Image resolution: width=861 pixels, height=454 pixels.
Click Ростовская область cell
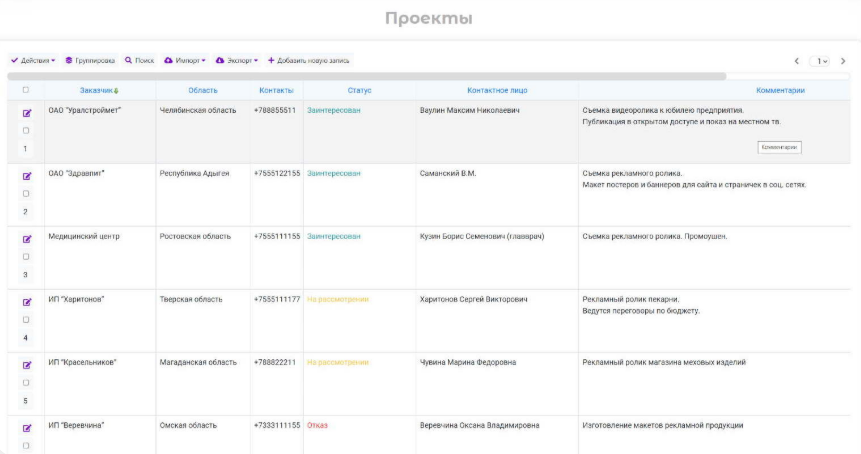195,237
